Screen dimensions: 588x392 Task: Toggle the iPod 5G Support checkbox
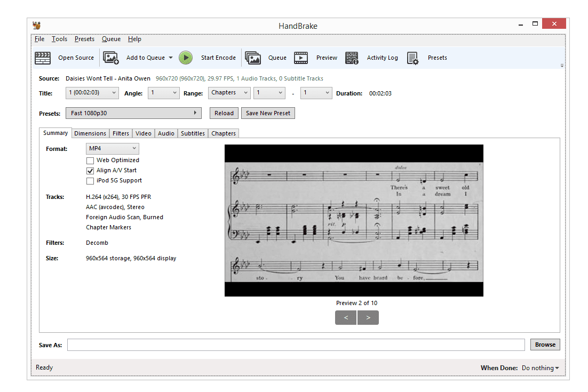(90, 181)
